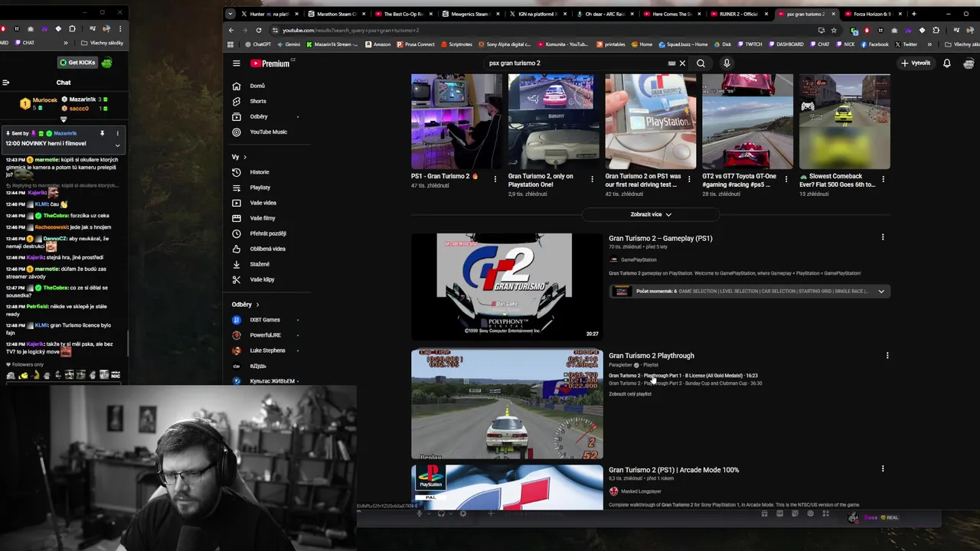
Task: Switch to The Best Co-Op tab
Action: point(402,14)
